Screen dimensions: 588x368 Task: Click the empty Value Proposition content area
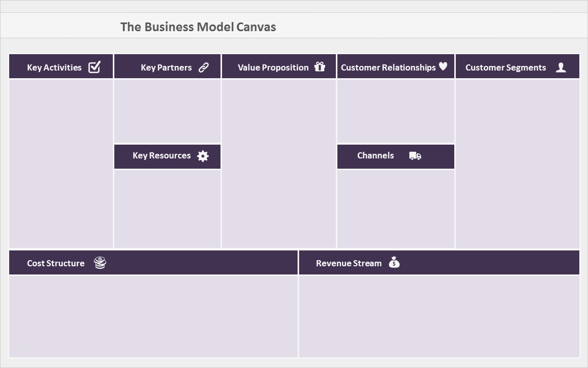tap(279, 164)
